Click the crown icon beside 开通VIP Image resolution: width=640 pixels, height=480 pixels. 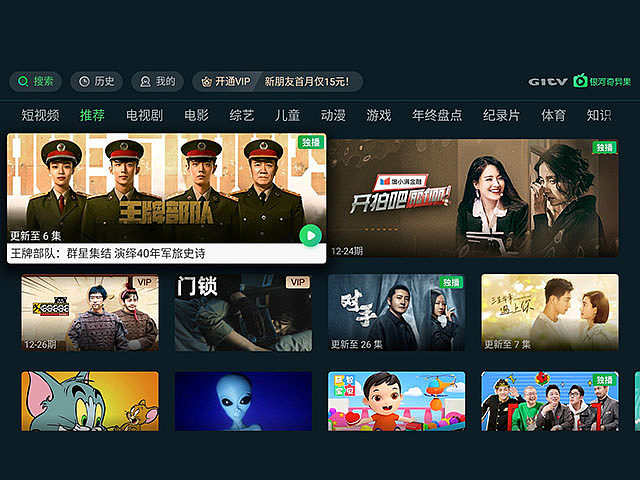pos(207,82)
